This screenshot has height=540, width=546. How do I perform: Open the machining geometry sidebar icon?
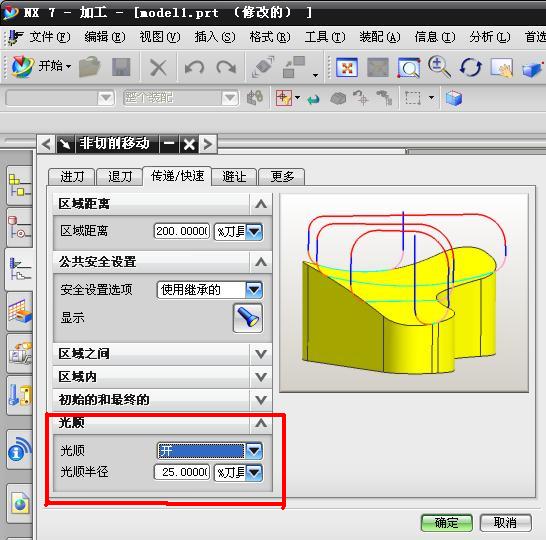pos(20,311)
